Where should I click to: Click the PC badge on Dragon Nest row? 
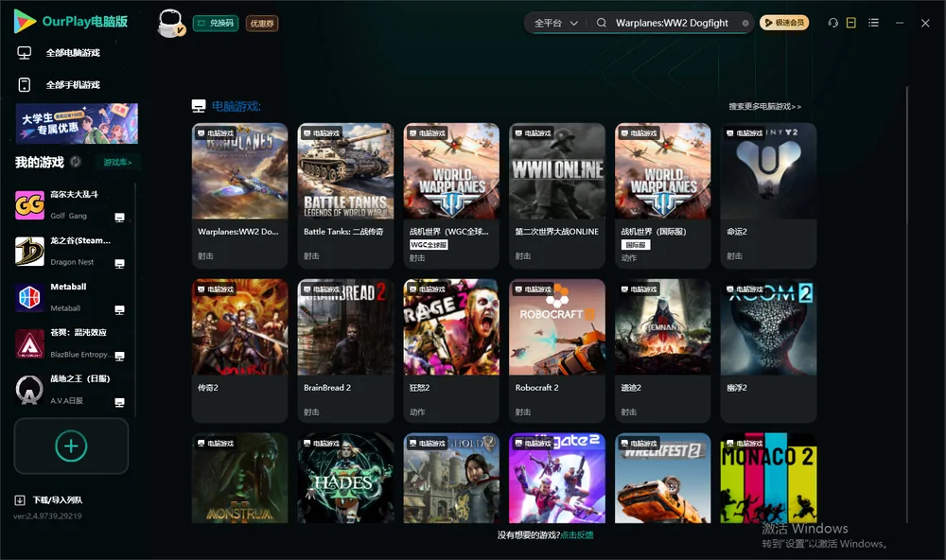click(119, 264)
